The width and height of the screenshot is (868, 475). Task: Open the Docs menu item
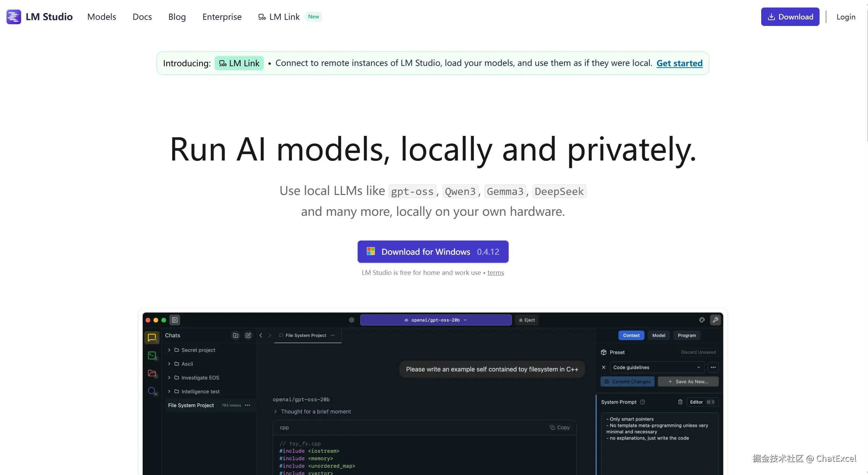point(142,17)
